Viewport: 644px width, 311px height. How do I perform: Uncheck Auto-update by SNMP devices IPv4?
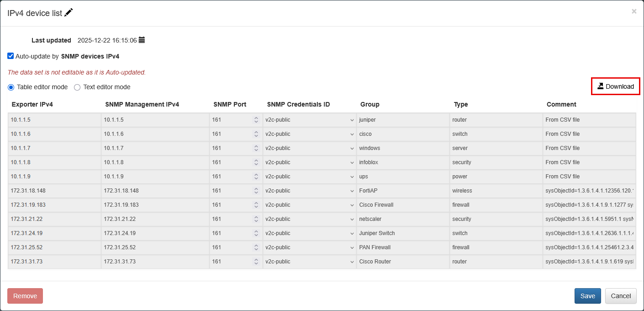[11, 56]
